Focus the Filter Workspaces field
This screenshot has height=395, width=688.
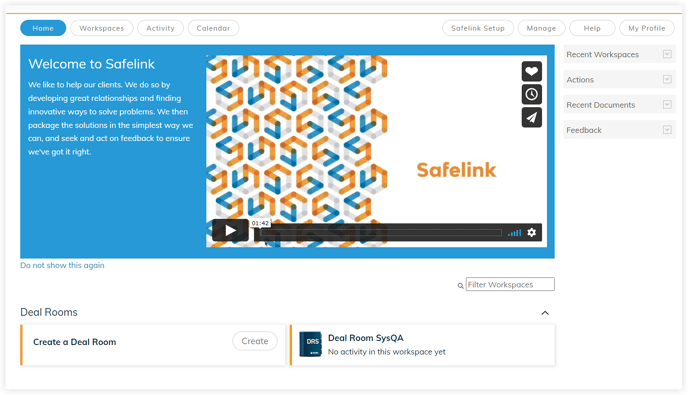tap(510, 284)
